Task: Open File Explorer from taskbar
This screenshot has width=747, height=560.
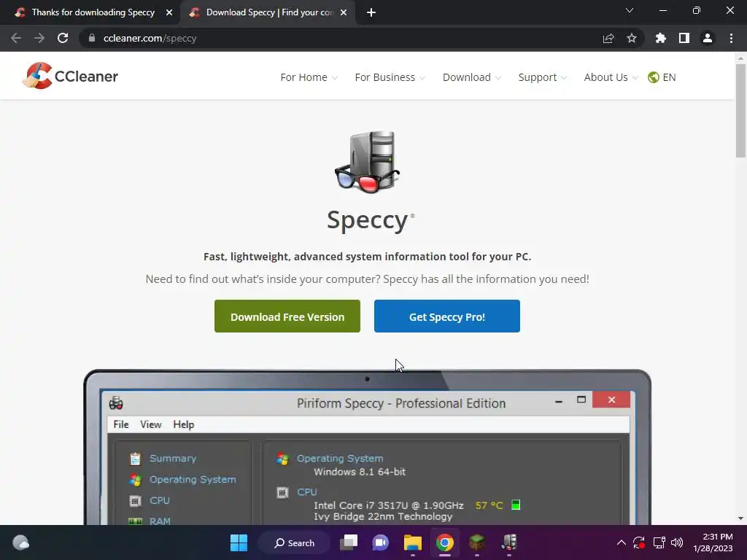Action: tap(413, 542)
